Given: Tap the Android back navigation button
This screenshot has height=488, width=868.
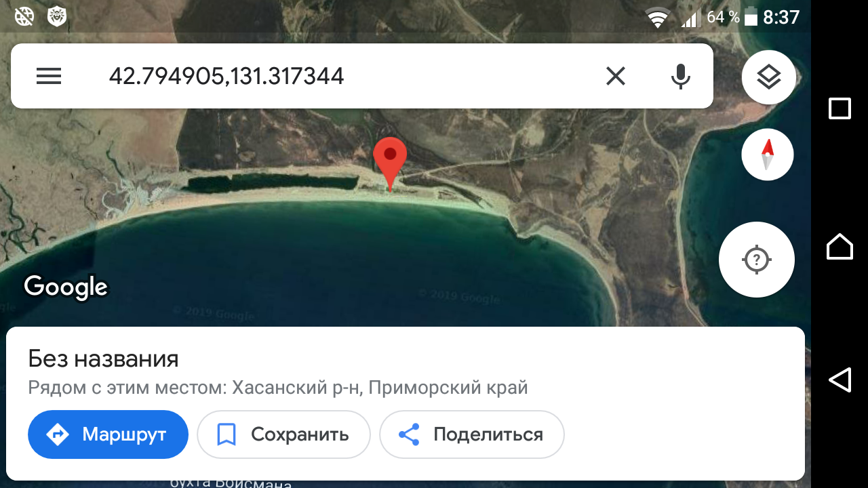Looking at the screenshot, I should coord(840,380).
